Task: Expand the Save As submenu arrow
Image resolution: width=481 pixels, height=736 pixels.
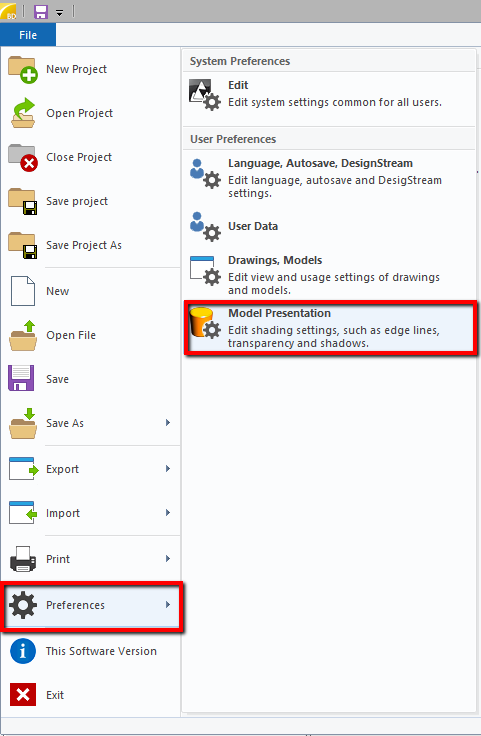Action: point(168,422)
